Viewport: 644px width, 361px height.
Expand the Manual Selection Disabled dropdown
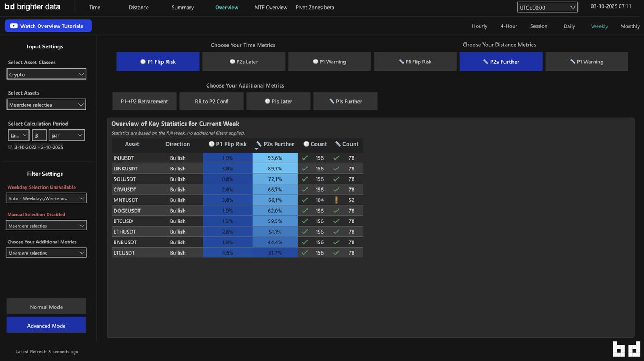click(46, 226)
